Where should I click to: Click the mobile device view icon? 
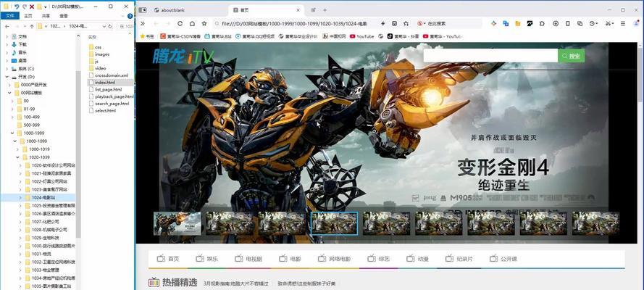point(568,24)
